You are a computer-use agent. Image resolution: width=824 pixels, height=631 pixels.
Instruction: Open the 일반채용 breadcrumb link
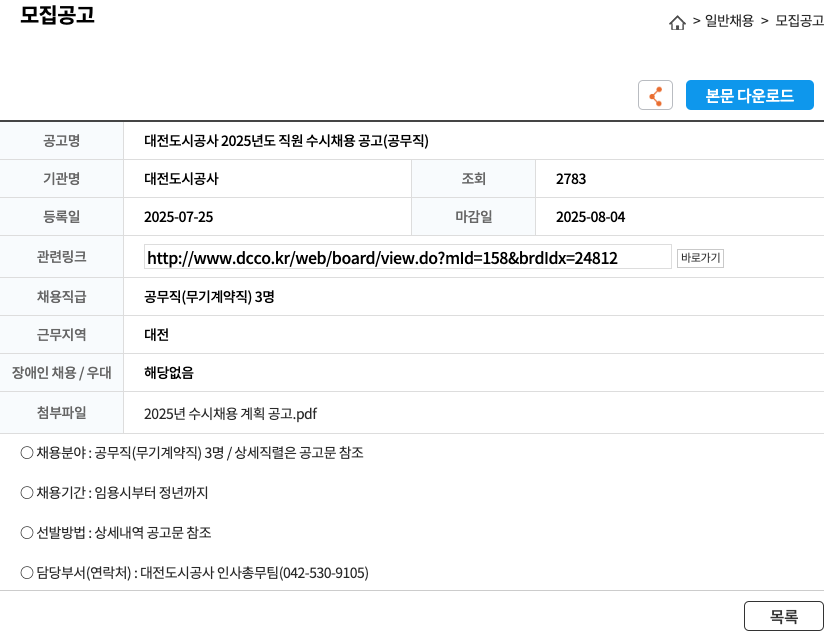click(729, 21)
